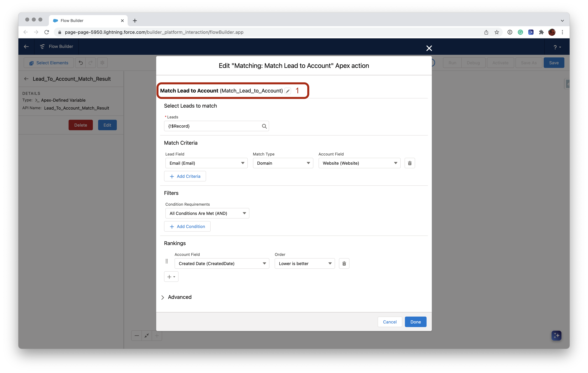Open the Einstein assistant sparkle icon

click(556, 336)
